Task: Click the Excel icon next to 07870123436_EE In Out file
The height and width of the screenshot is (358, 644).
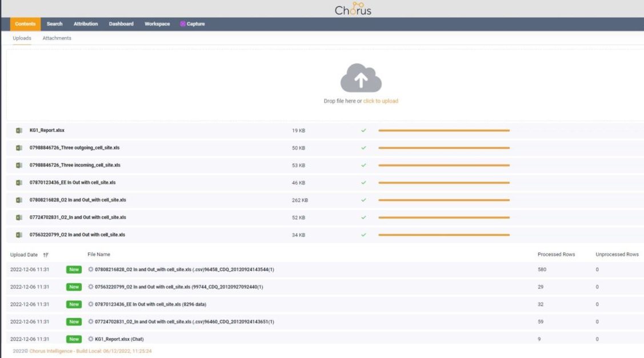Action: (18, 182)
